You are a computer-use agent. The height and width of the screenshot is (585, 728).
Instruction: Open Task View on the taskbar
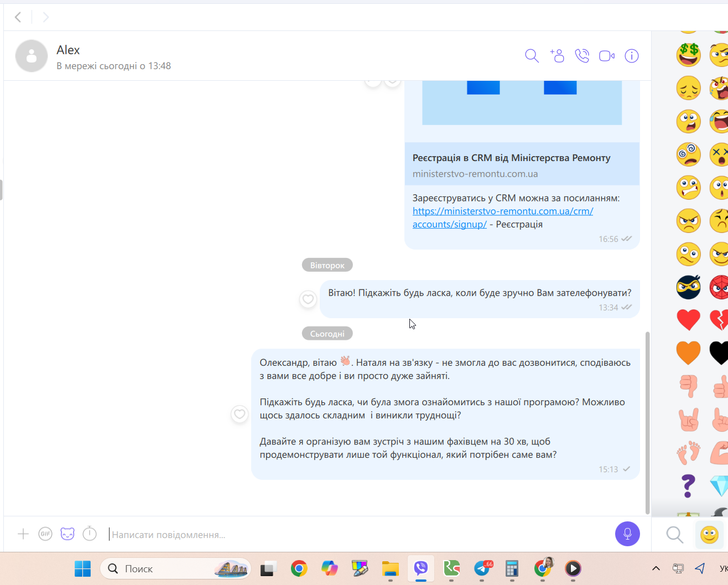[x=268, y=568]
